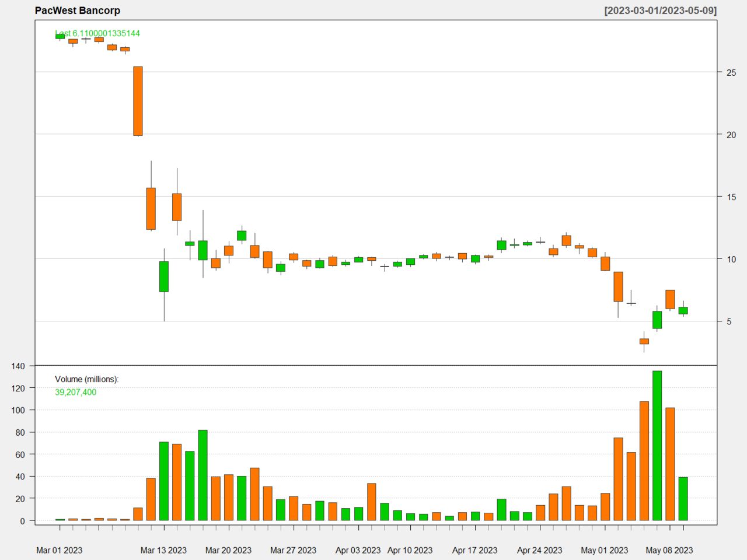
Task: Click the "Volume (millions):" label
Action: [87, 379]
